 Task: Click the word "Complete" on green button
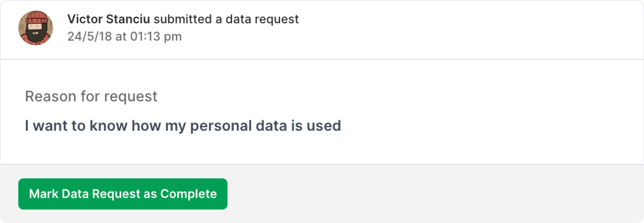point(188,194)
